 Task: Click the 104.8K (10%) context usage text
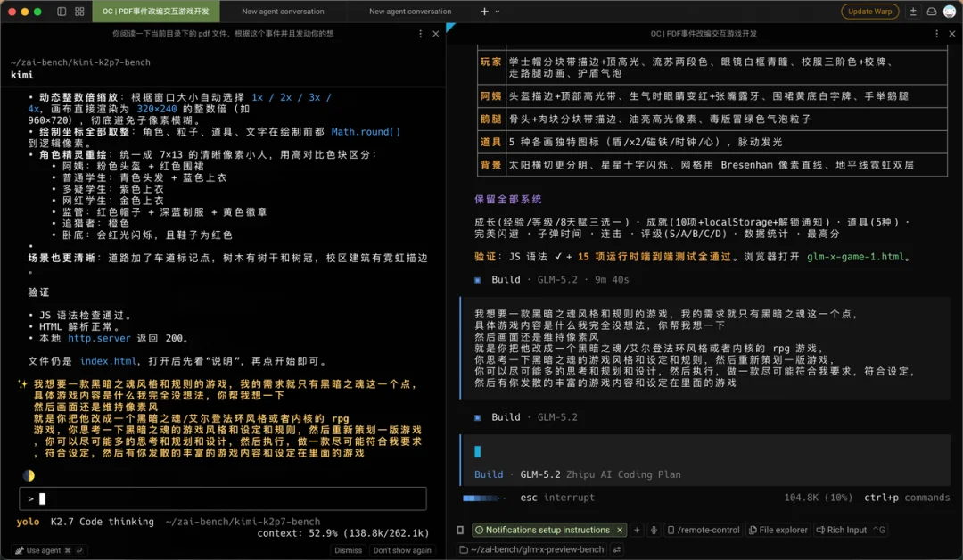pyautogui.click(x=818, y=498)
